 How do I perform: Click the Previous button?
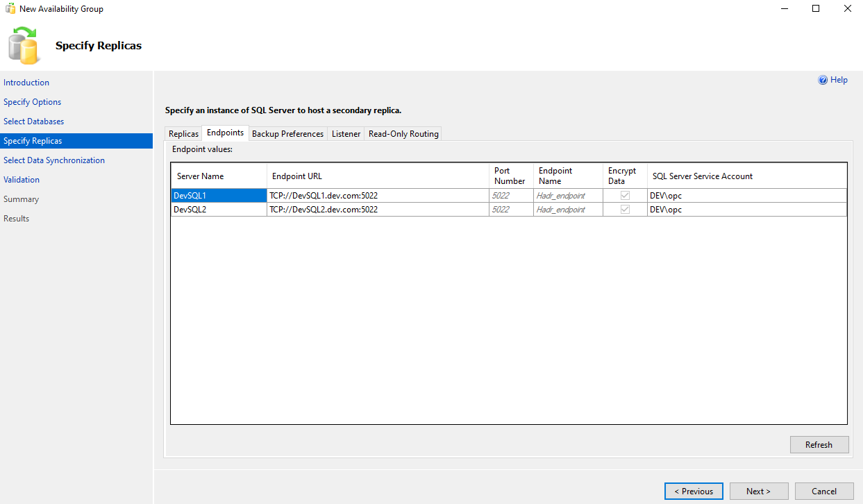point(694,492)
